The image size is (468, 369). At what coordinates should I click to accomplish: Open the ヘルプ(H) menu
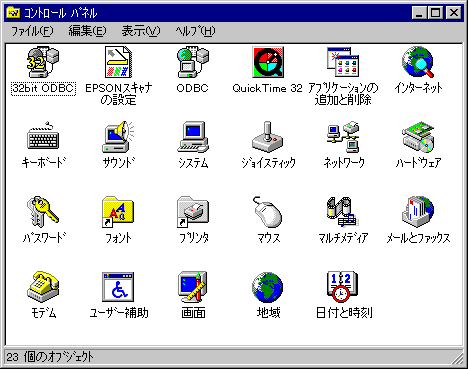click(x=195, y=31)
